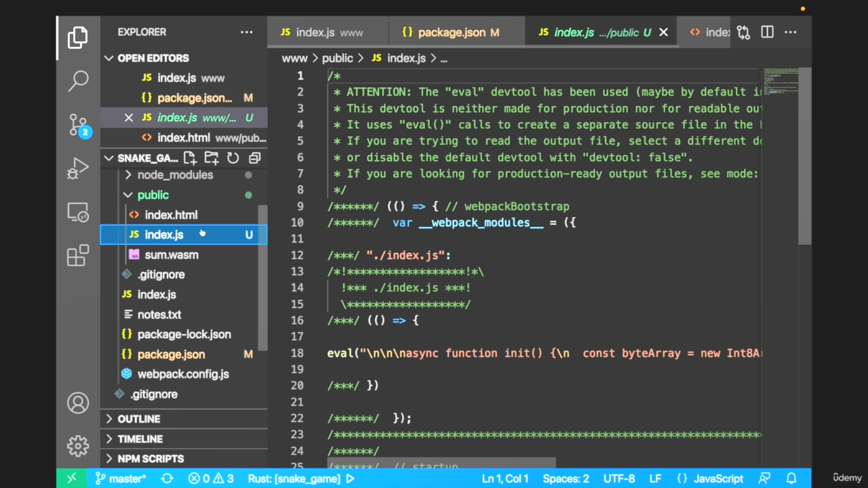Click the editor vertical scrollbar
Viewport: 868px width, 488px height.
(804, 156)
